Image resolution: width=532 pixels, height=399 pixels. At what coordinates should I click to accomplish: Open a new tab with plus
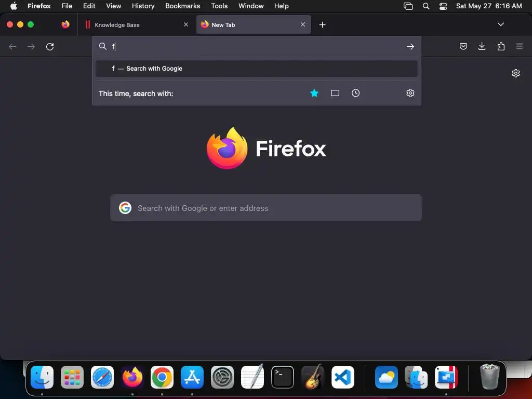322,25
